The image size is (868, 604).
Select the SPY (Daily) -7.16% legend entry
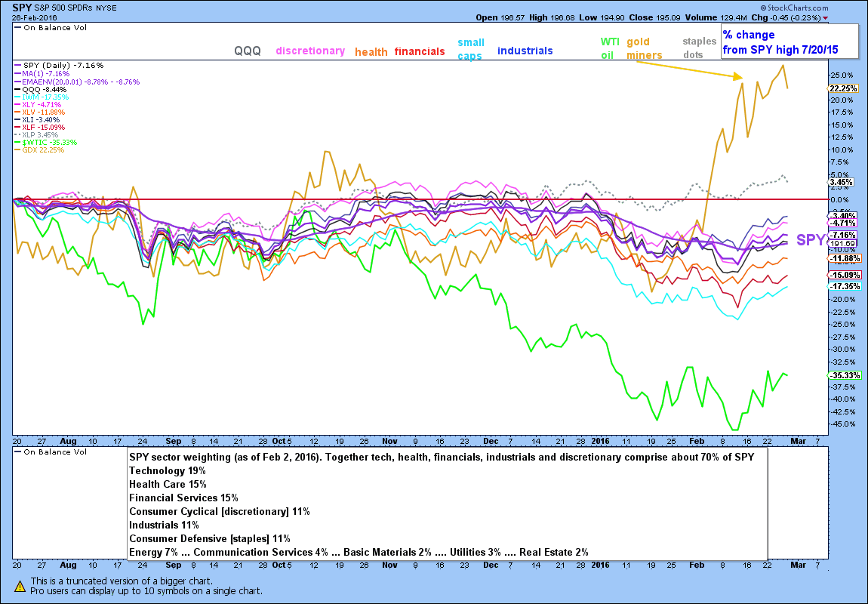[58, 66]
